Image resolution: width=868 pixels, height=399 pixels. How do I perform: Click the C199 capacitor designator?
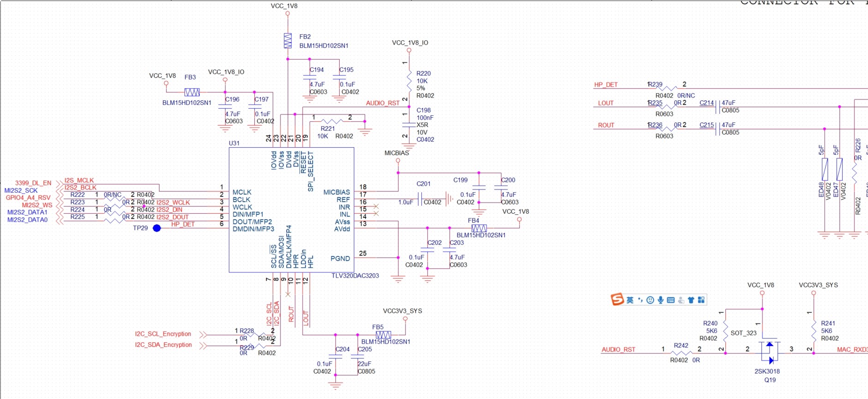[x=460, y=180]
